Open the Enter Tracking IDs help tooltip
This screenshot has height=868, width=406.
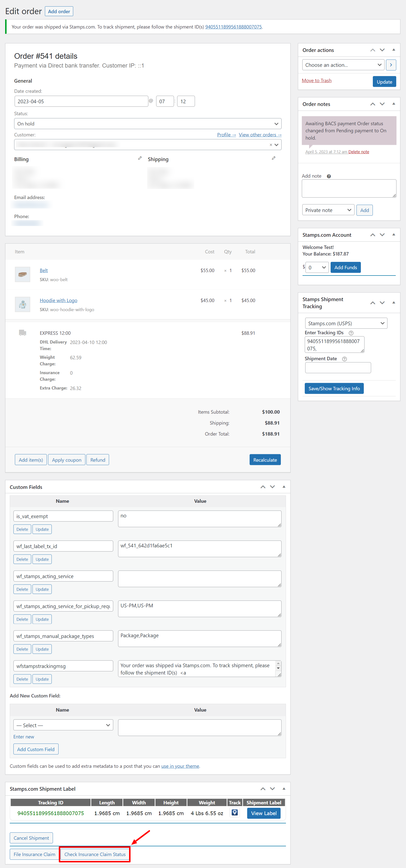coord(351,333)
